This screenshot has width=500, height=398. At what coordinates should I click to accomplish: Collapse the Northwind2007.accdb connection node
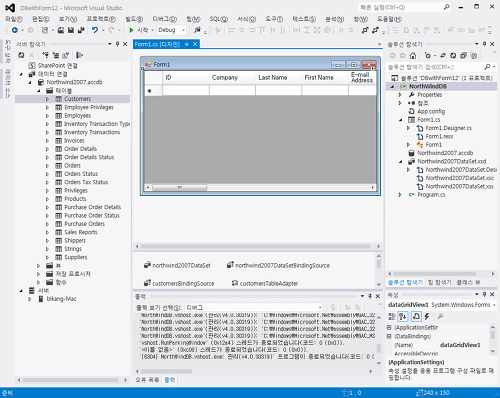(30, 82)
